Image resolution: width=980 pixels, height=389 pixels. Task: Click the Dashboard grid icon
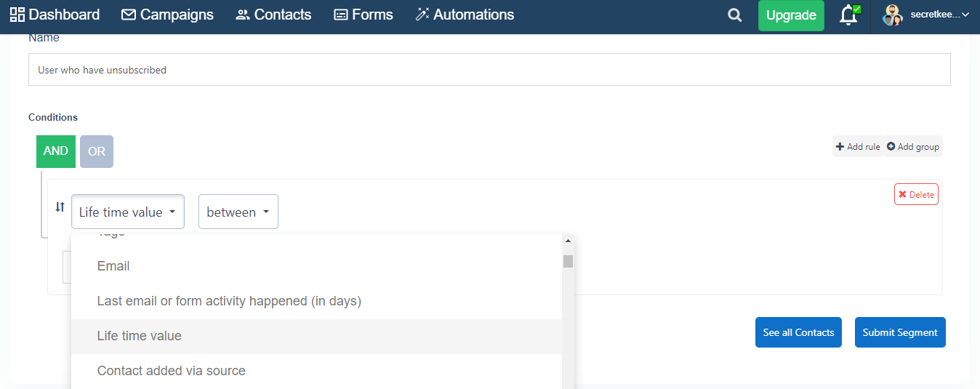[x=17, y=15]
